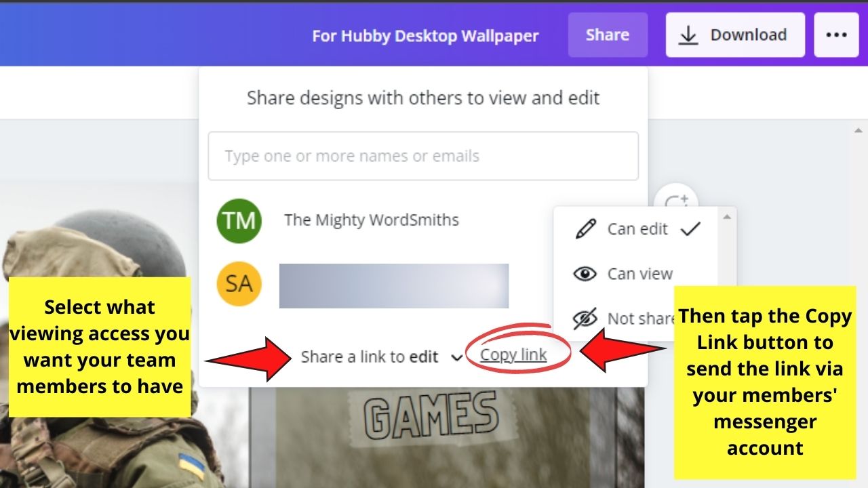868x488 pixels.
Task: Select the Can edit menu option
Action: click(x=636, y=229)
